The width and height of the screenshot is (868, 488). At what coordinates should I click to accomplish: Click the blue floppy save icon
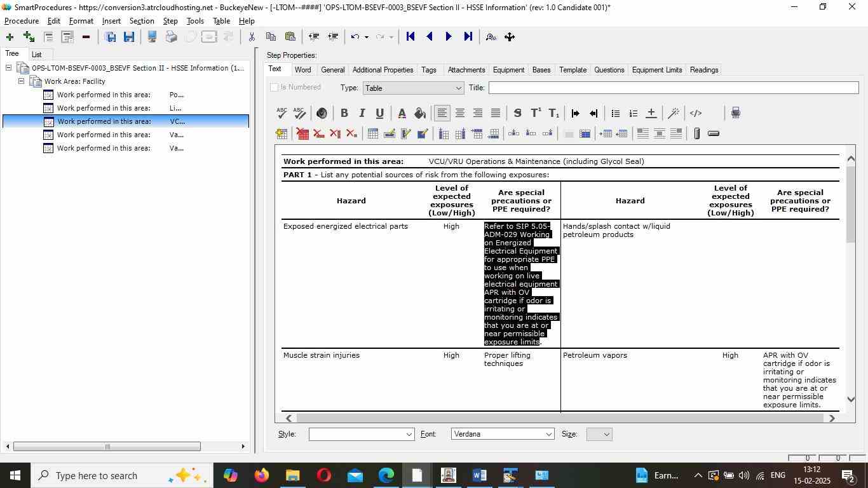click(x=129, y=37)
